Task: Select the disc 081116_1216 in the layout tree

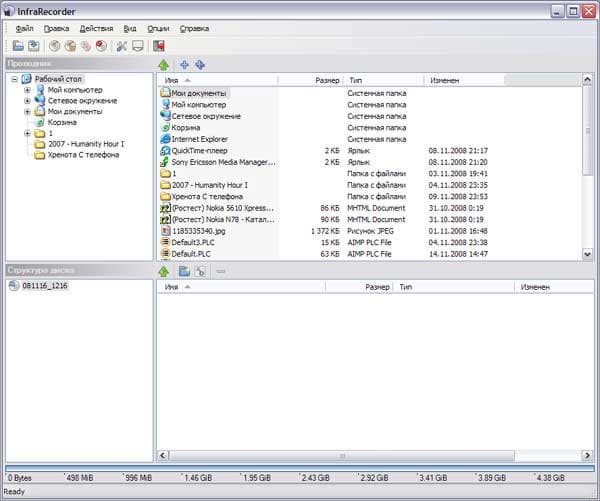Action: click(x=45, y=286)
